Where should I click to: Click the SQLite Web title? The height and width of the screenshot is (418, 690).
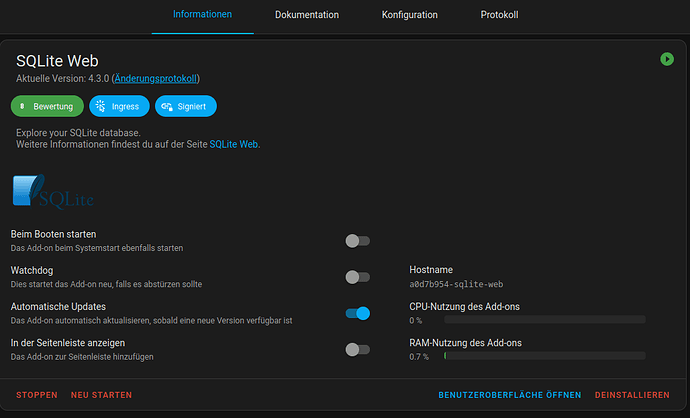pyautogui.click(x=57, y=61)
